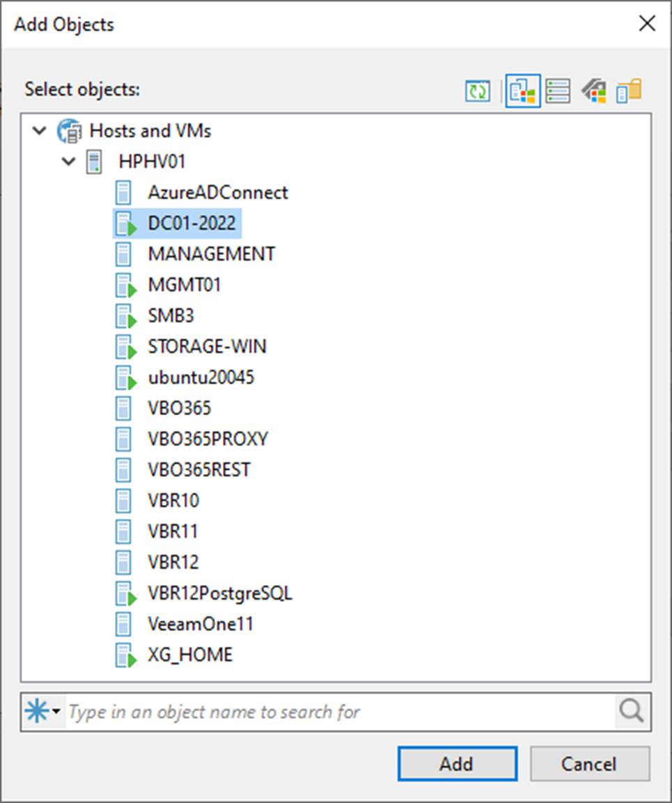Viewport: 672px width, 803px height.
Task: Select XG_HOME in the list
Action: click(x=190, y=655)
